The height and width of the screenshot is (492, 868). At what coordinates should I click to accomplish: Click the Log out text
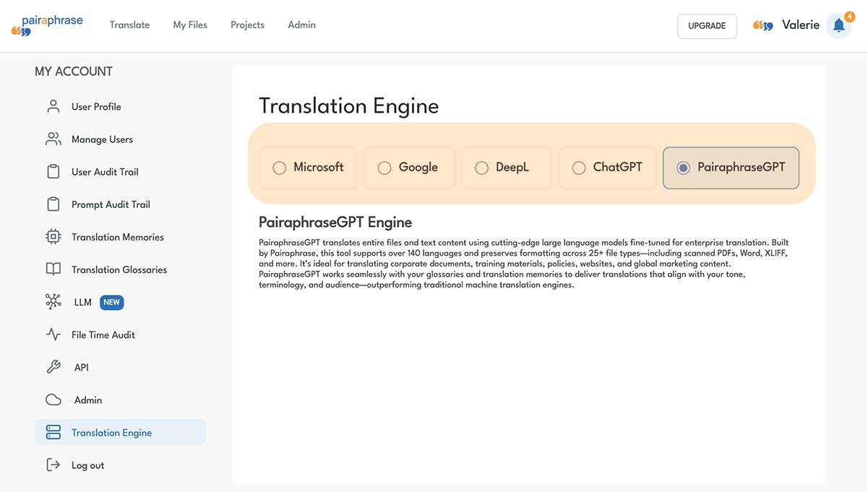87,465
